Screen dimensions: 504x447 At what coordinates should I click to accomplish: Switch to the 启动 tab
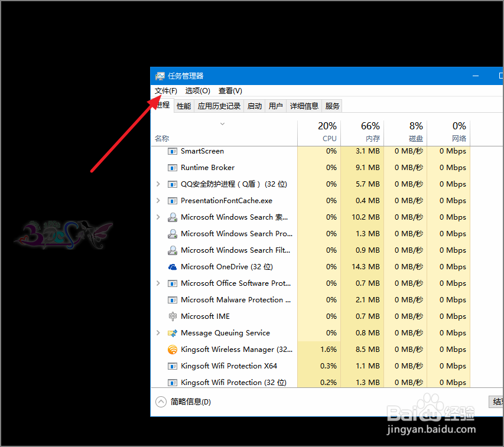tap(255, 106)
